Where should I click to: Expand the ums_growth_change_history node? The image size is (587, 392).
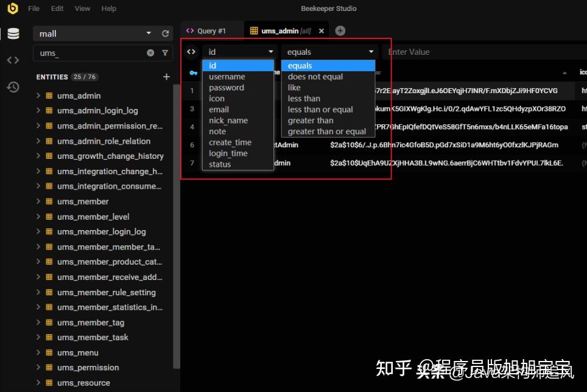click(x=38, y=156)
